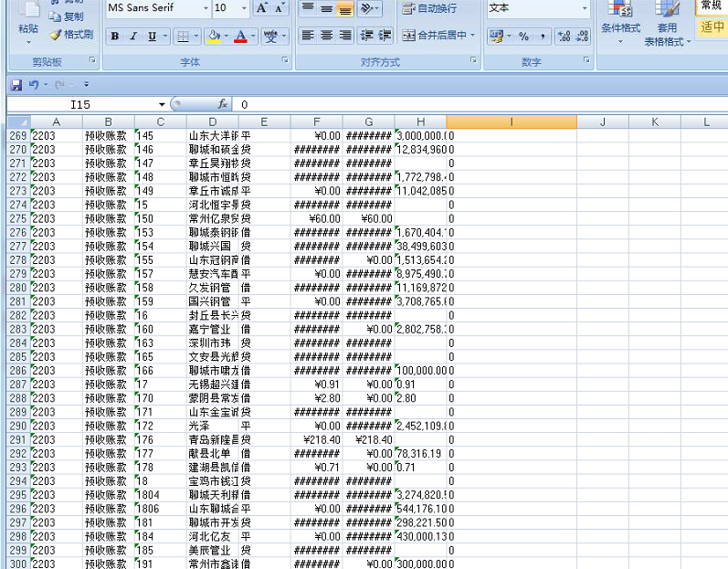Open Format as Table (套用表格格式)
The image size is (728, 569).
[667, 23]
